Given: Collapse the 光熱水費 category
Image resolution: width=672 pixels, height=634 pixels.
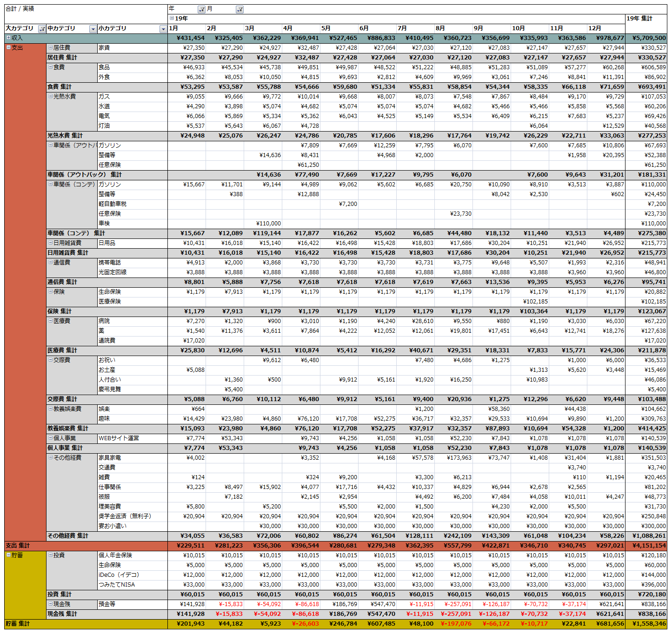Looking at the screenshot, I should pos(50,96).
